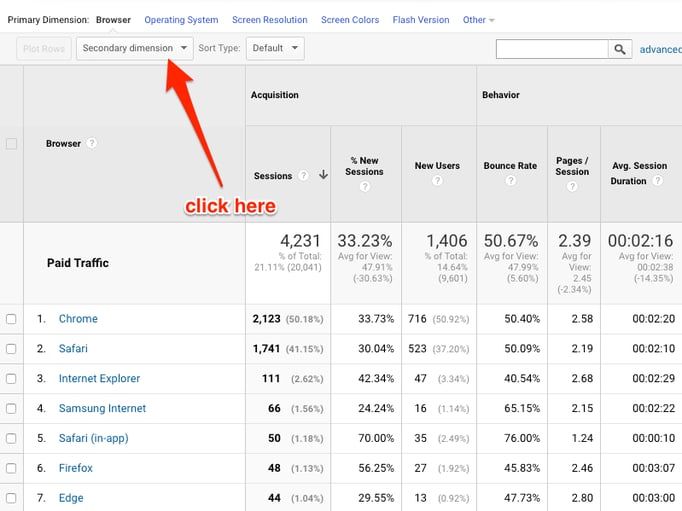This screenshot has width=682, height=511.
Task: Click into the table search field
Action: click(552, 49)
